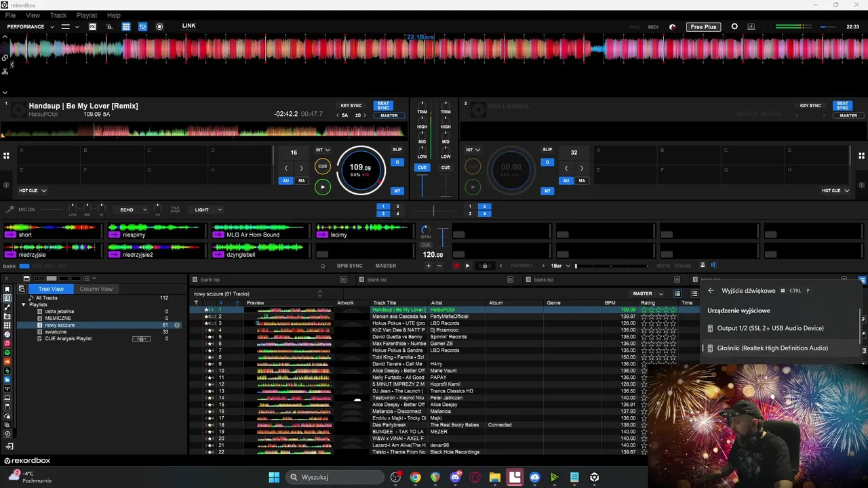Open settings gear in top bar
Screen dimensions: 868x488
tap(734, 26)
